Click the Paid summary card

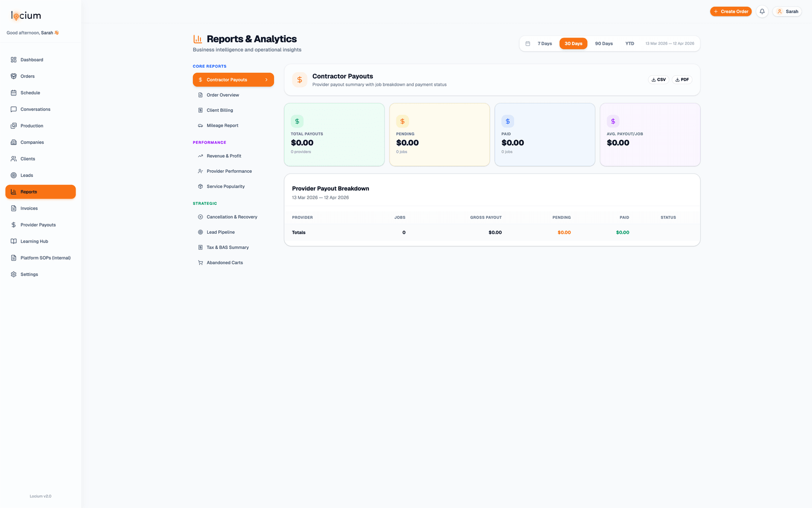click(545, 135)
